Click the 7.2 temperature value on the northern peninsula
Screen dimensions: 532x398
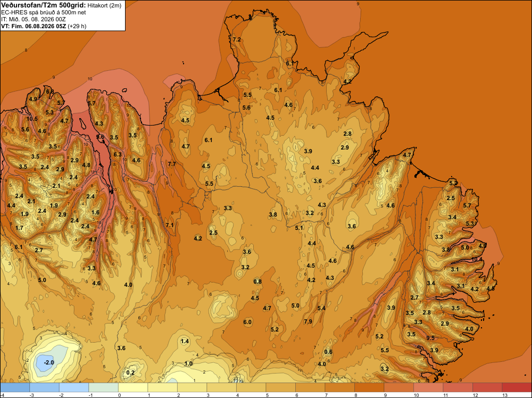237,39
